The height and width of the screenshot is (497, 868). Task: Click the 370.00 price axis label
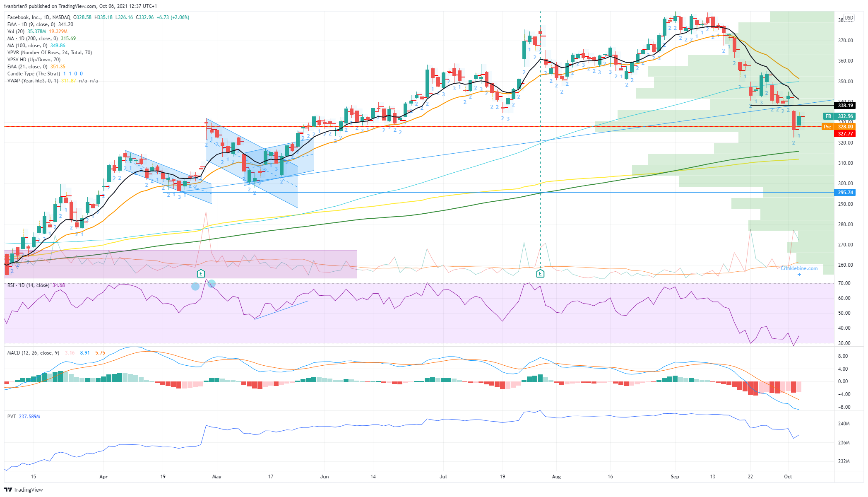tap(845, 41)
